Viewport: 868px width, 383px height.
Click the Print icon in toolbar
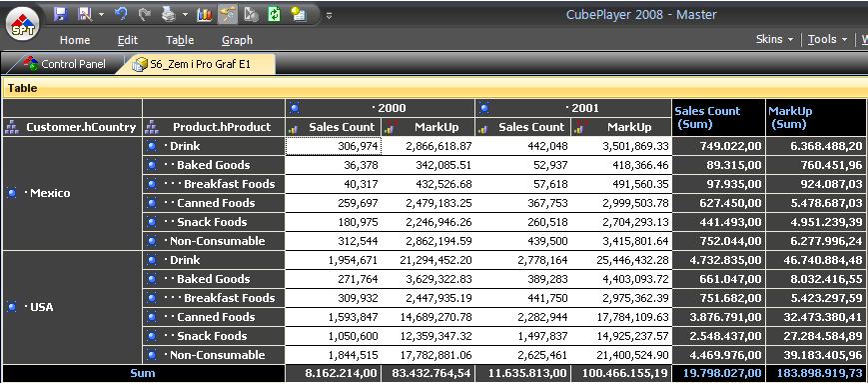pos(168,14)
